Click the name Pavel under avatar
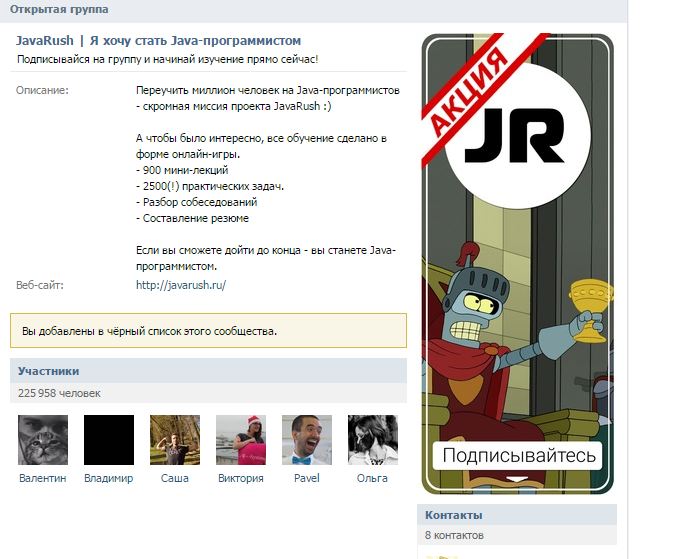690x559 pixels. click(307, 478)
